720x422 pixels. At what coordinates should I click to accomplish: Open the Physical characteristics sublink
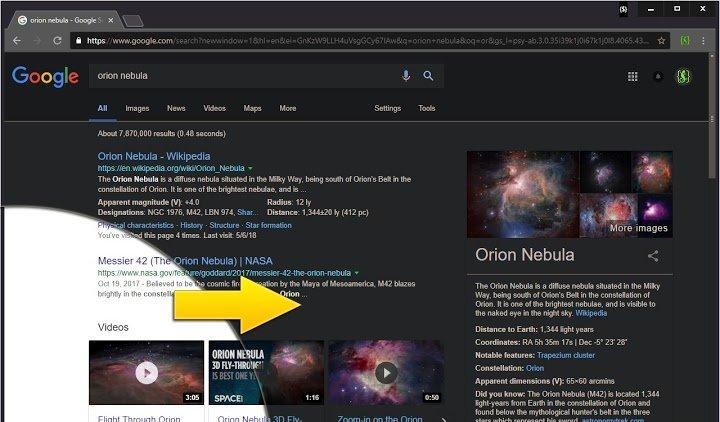(135, 225)
